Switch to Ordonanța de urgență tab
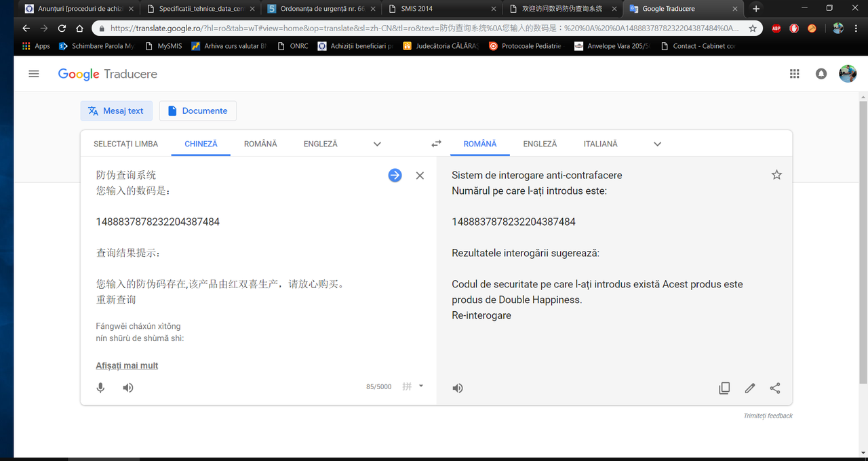The height and width of the screenshot is (461, 868). tap(321, 9)
